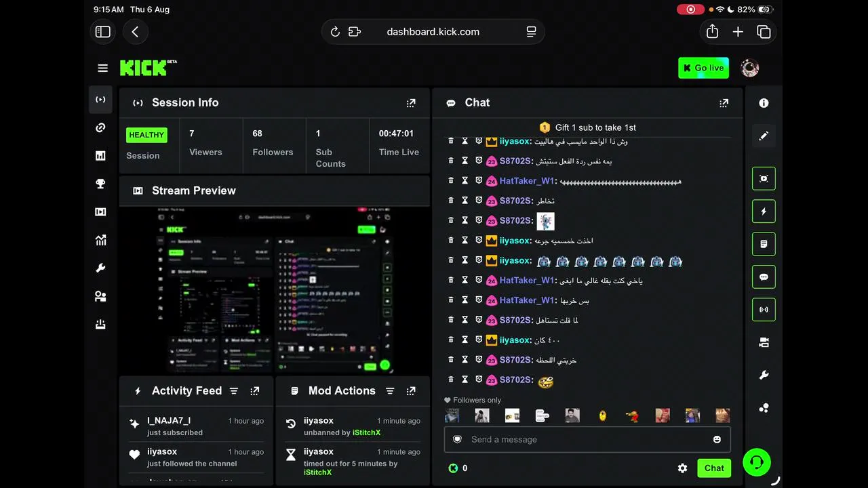Open the Activity Feed filter menu
868x488 pixels.
[x=234, y=391]
